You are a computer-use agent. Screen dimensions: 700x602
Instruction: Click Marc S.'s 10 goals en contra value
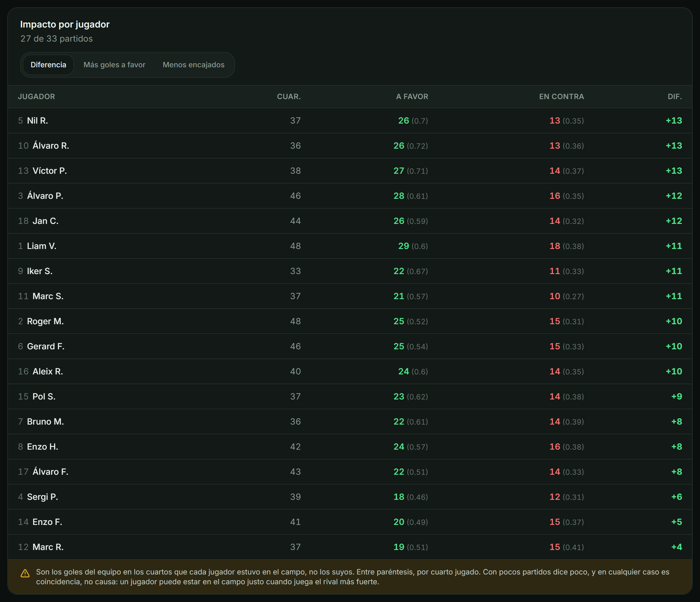555,296
